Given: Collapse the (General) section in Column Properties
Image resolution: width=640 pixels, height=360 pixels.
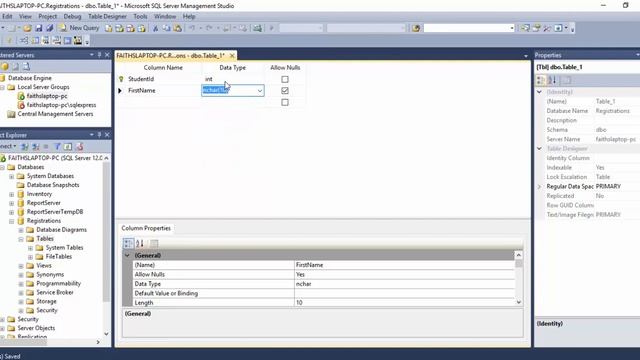Looking at the screenshot, I should point(127,256).
